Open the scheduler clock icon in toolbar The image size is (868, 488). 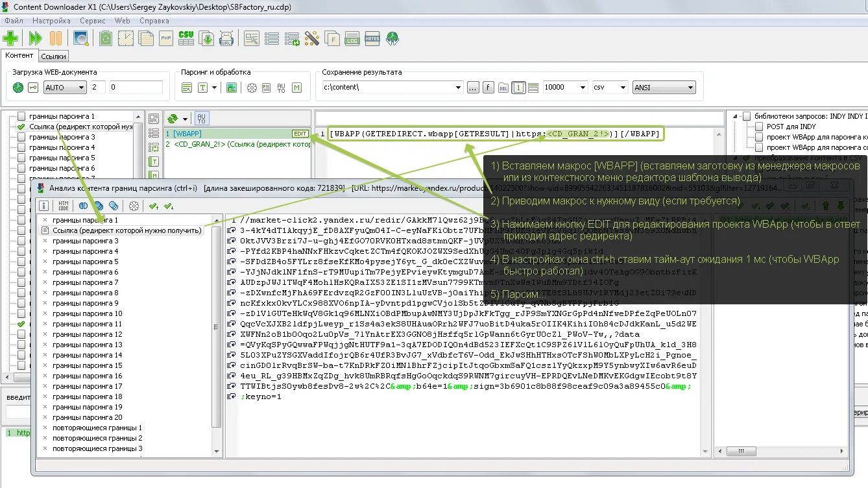[x=125, y=38]
